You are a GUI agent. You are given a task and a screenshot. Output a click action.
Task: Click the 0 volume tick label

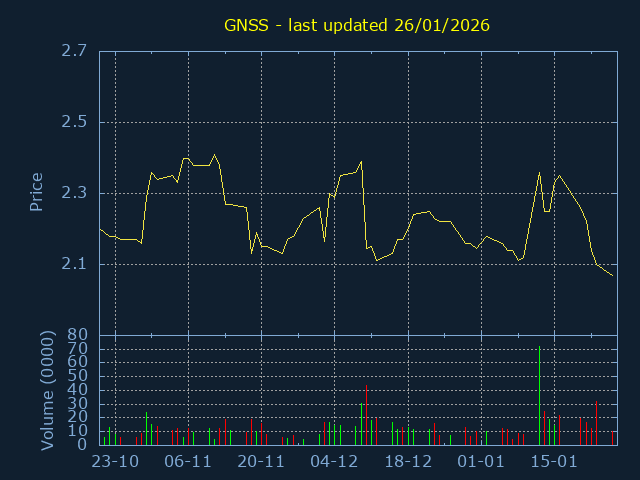pos(83,445)
